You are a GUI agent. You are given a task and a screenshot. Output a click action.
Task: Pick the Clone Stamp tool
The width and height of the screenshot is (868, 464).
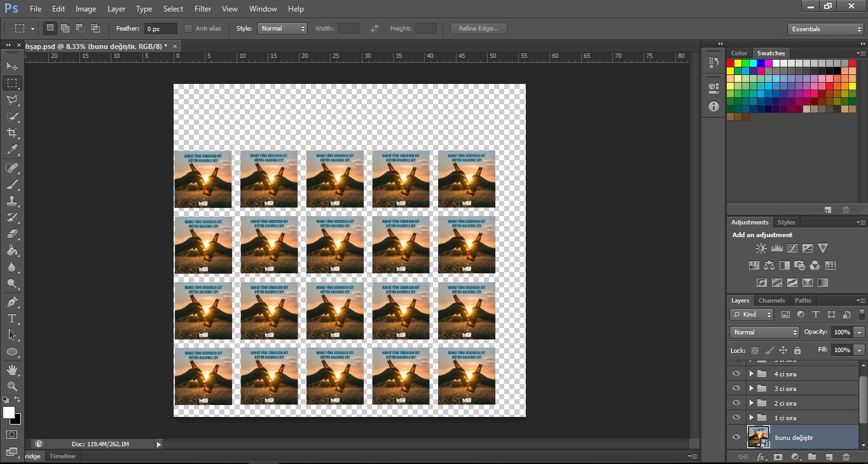click(12, 201)
